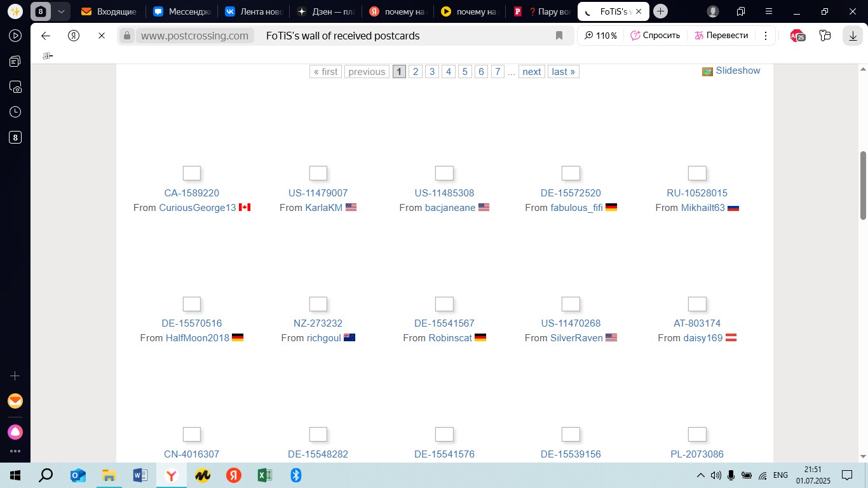
Task: Open a new tab with plus button
Action: coord(661,11)
